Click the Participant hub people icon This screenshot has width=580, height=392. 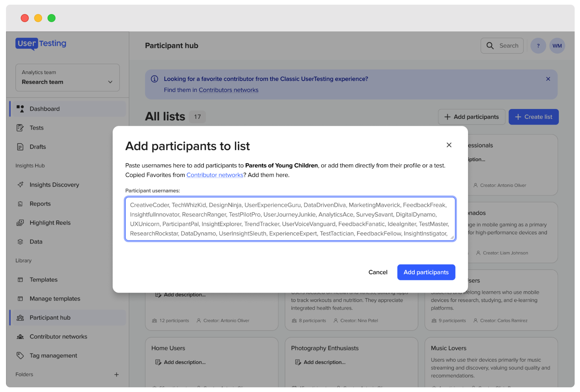pos(20,318)
